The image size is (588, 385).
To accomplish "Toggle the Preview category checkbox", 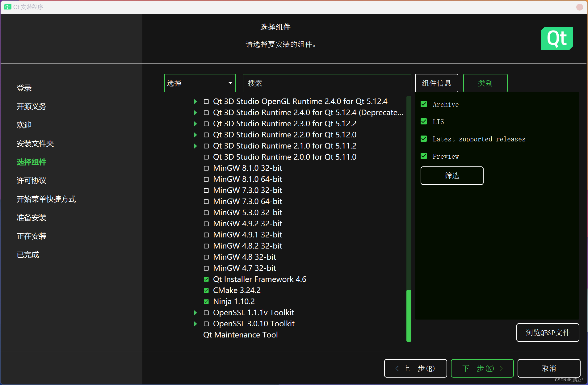I will click(424, 156).
